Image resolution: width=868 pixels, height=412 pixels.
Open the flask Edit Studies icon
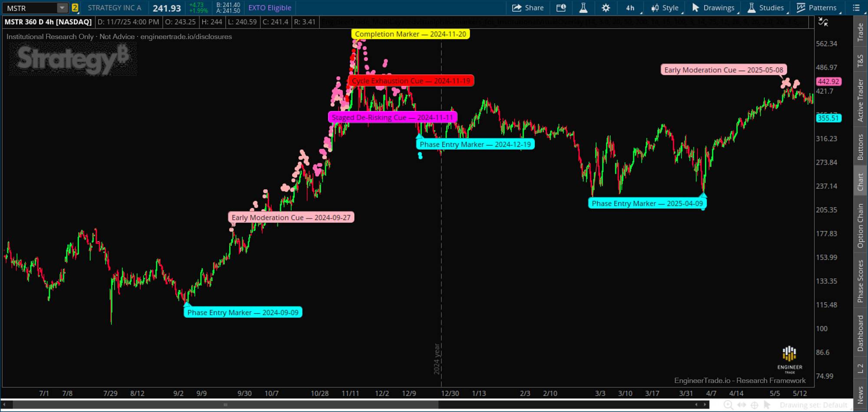583,8
